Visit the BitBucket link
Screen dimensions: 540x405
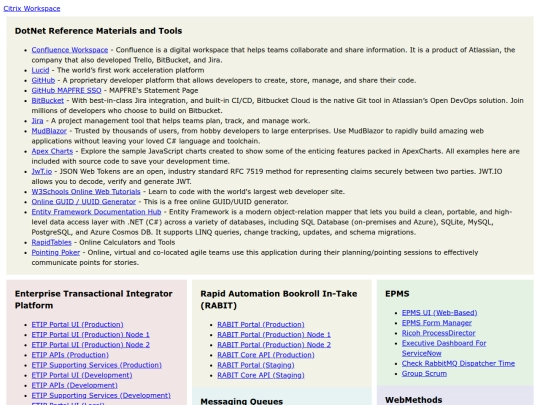tap(48, 101)
